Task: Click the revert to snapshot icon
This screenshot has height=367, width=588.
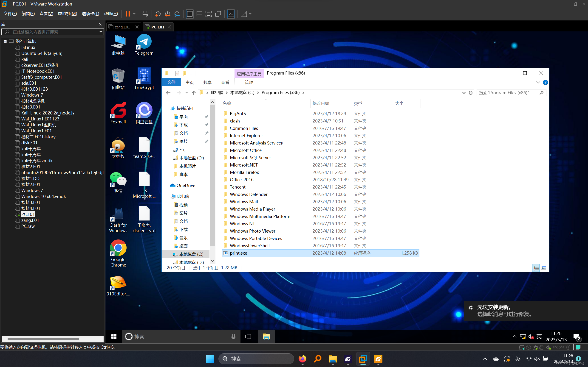Action: (x=167, y=14)
